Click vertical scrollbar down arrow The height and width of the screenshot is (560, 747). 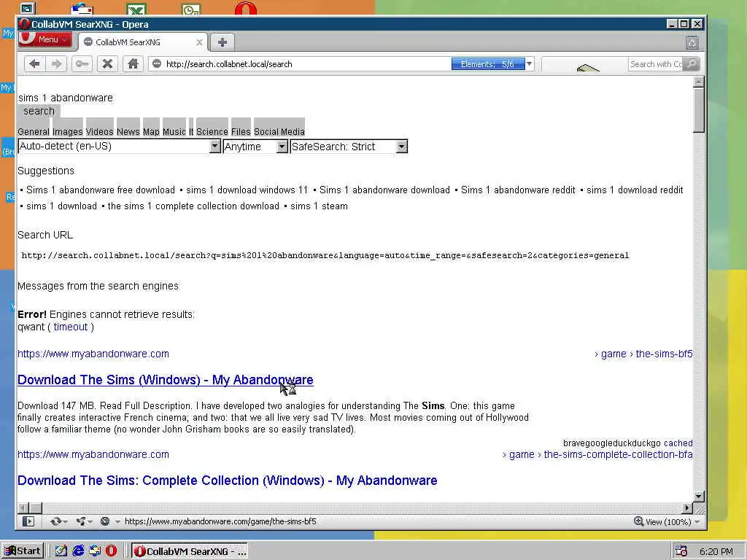coord(698,497)
